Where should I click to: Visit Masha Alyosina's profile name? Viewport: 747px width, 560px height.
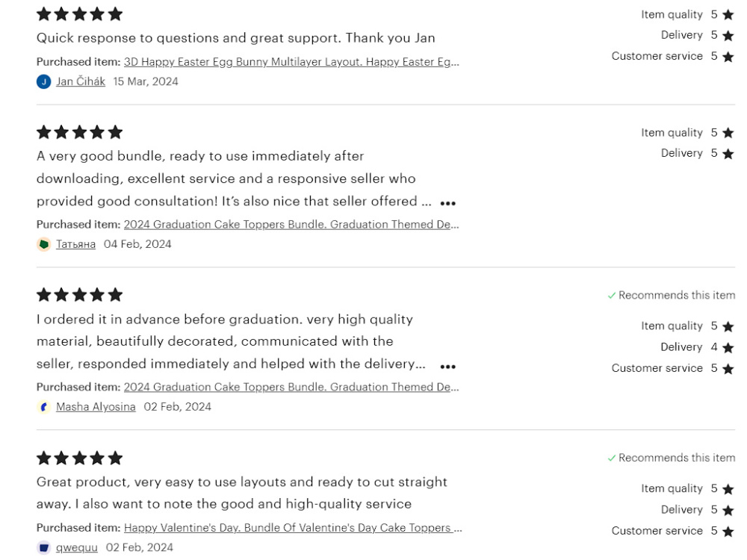96,407
